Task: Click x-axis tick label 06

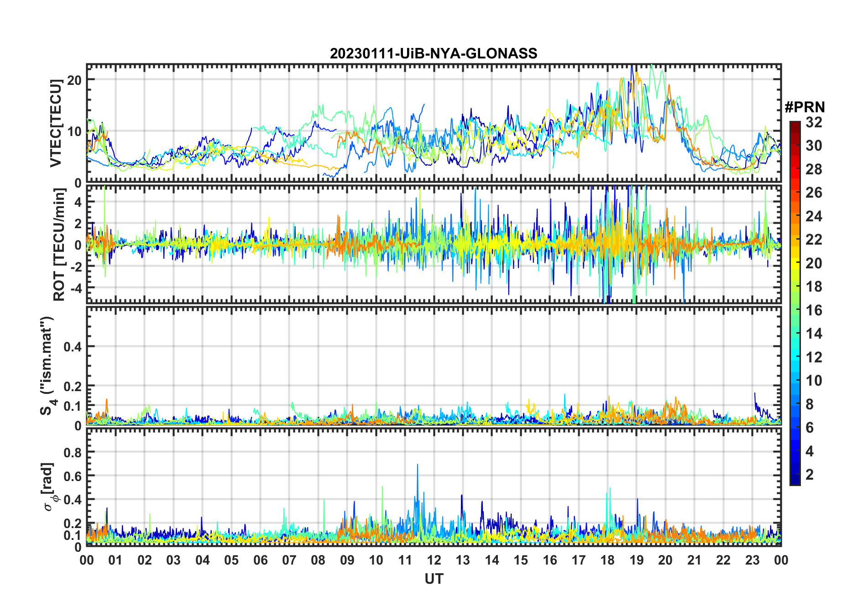Action: (x=260, y=560)
